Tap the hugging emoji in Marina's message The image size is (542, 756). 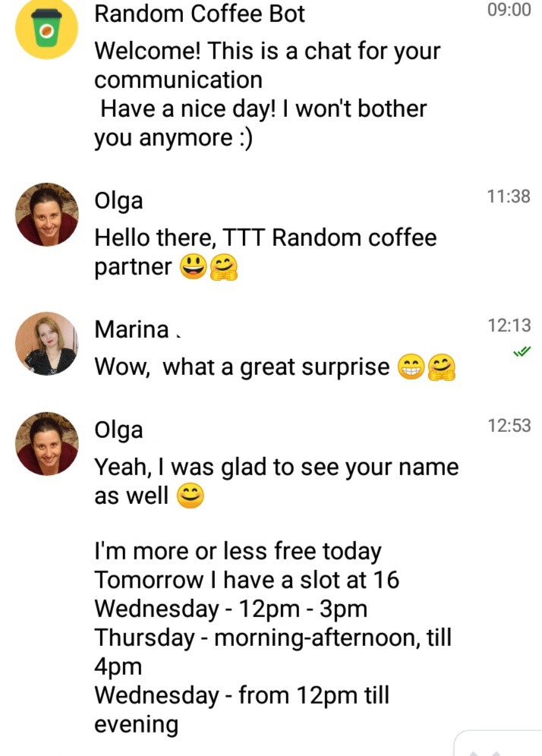pyautogui.click(x=442, y=368)
